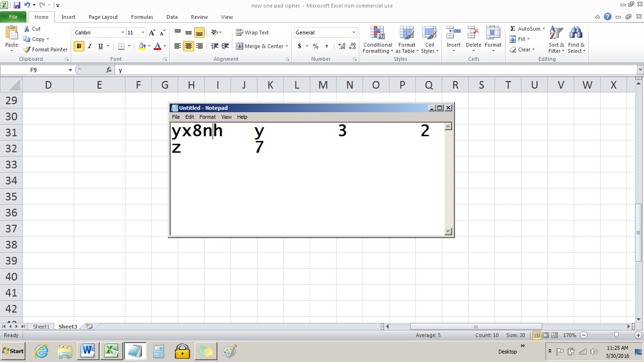The image size is (644, 362).
Task: Open the Borders dropdown arrow
Action: click(x=129, y=46)
